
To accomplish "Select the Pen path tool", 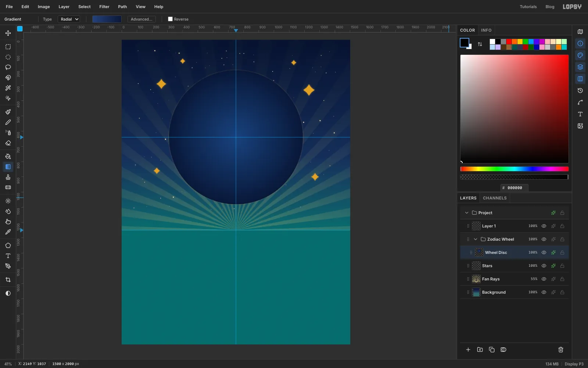I will pos(8,266).
